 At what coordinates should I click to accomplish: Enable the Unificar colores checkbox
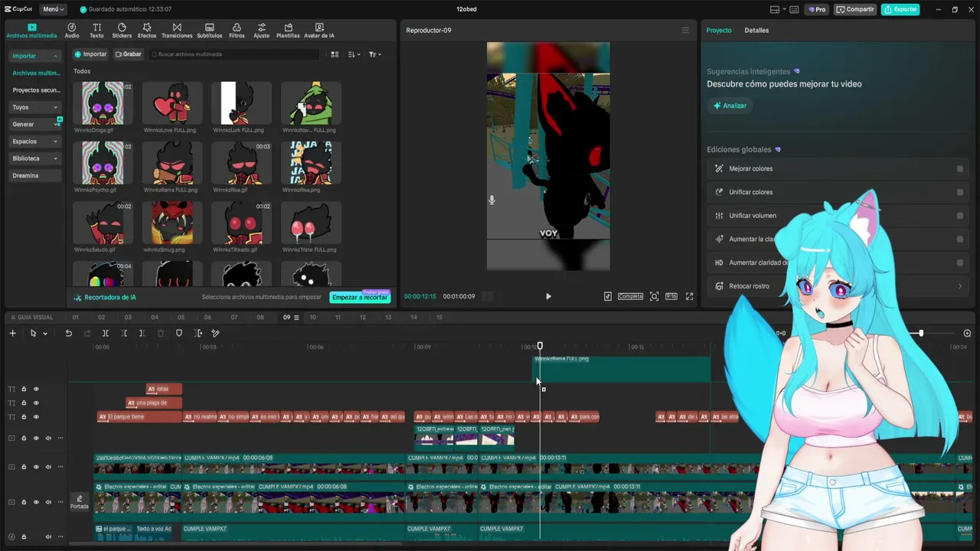coord(960,192)
